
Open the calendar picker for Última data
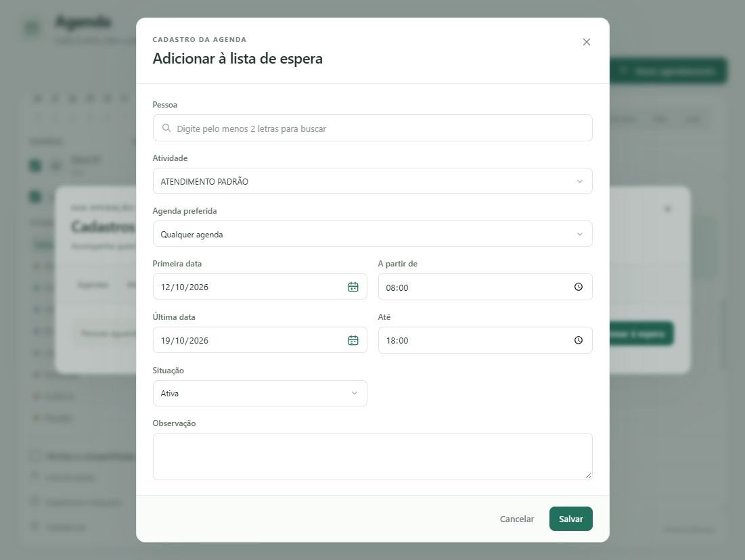(353, 340)
